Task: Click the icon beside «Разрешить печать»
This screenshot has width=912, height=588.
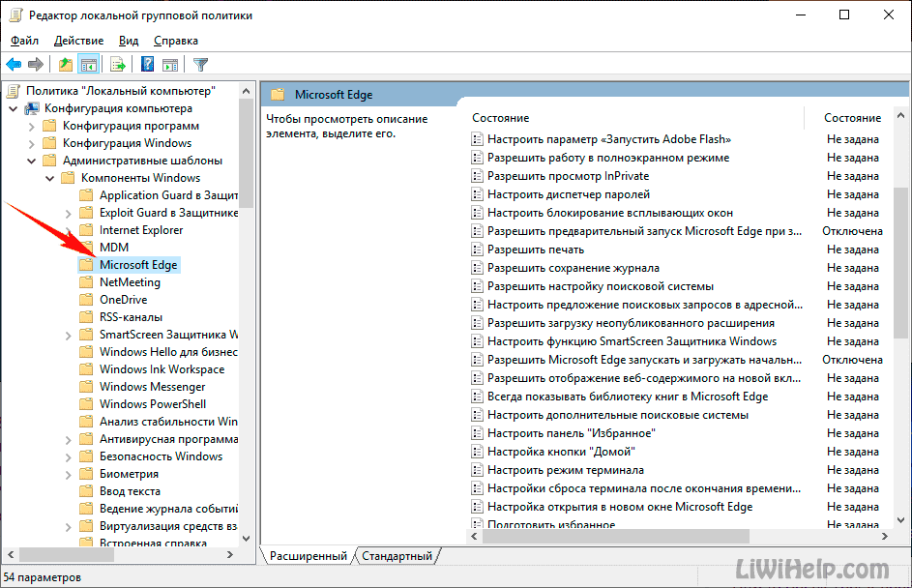Action: click(x=477, y=250)
